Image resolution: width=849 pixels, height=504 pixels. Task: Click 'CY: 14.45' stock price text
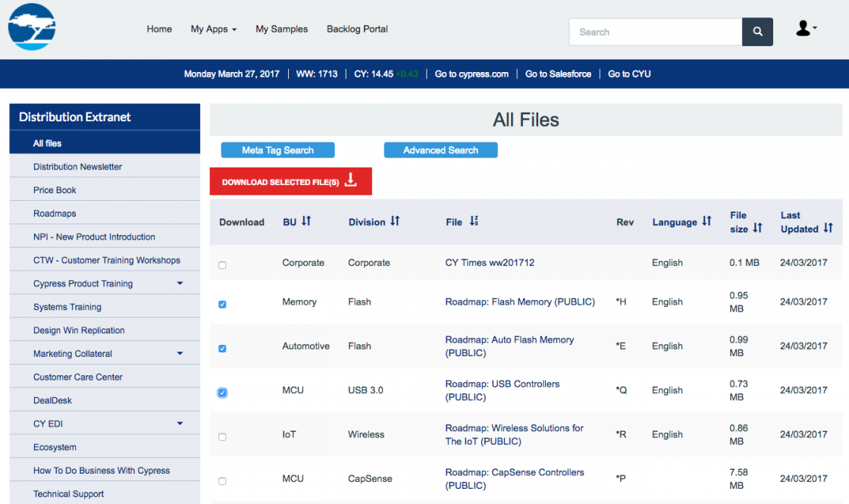point(374,74)
